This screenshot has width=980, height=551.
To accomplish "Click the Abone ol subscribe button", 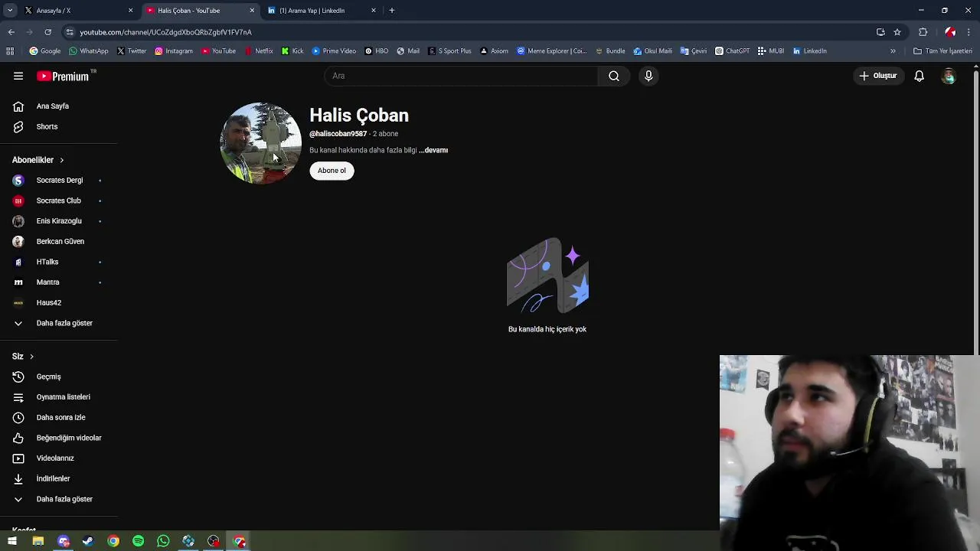I will pyautogui.click(x=332, y=171).
